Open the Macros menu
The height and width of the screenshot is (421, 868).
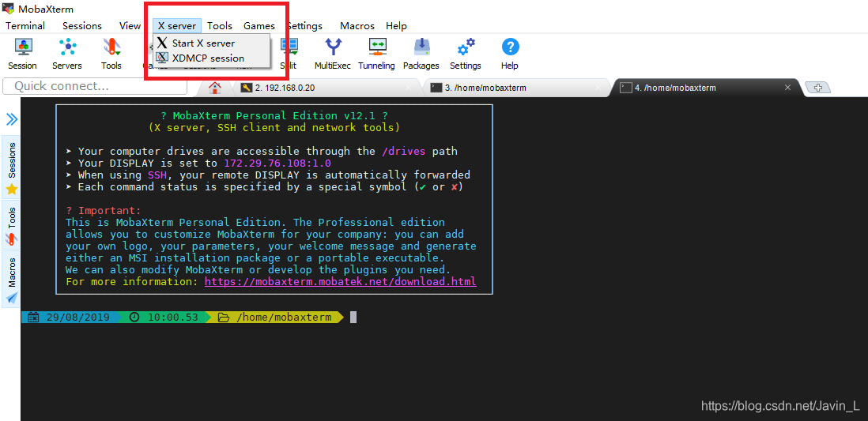(x=357, y=26)
